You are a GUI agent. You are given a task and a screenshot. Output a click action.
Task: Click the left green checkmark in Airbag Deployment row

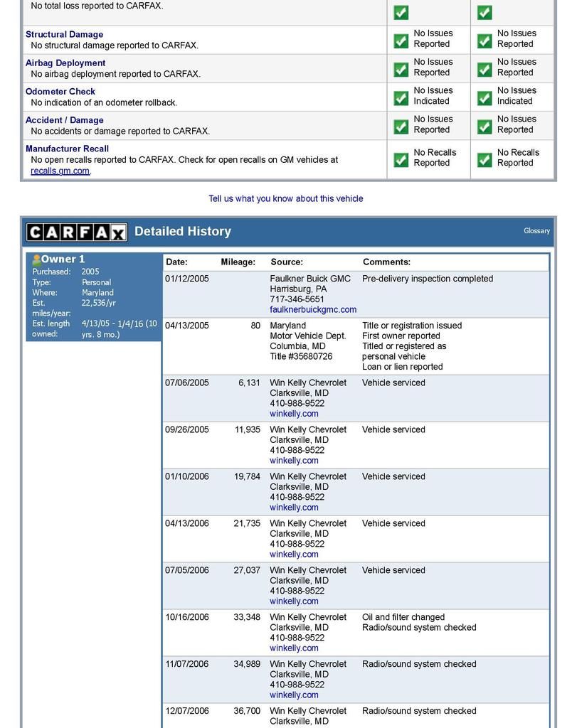pyautogui.click(x=401, y=69)
